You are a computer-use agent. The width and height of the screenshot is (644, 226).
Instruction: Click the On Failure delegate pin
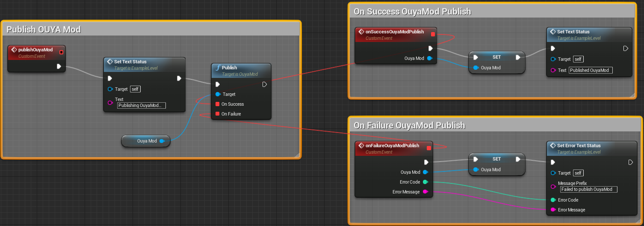tap(218, 114)
